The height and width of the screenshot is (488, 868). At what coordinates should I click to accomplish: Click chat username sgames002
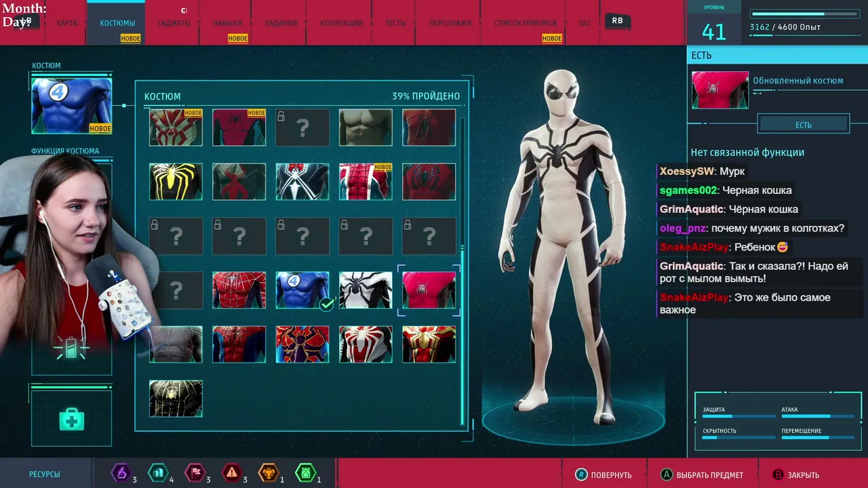tap(688, 190)
